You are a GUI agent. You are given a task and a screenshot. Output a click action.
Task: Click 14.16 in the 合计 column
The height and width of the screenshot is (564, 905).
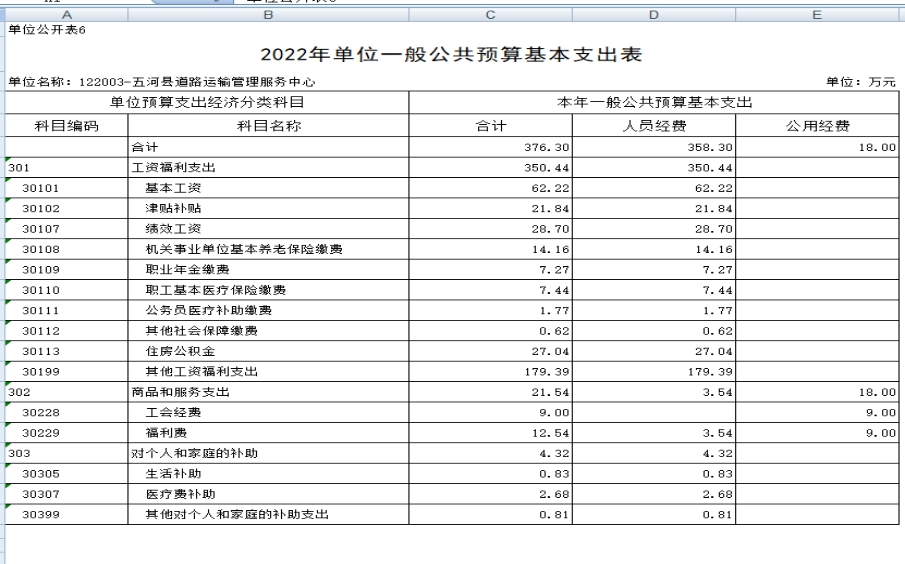(x=491, y=249)
